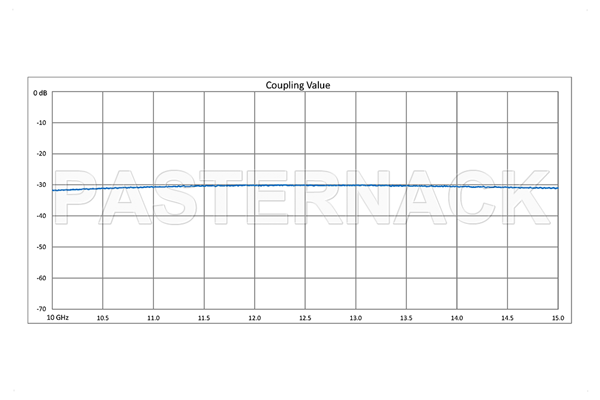Click the -60 y-axis label
Viewport: 600px width, 400px height.
click(41, 278)
